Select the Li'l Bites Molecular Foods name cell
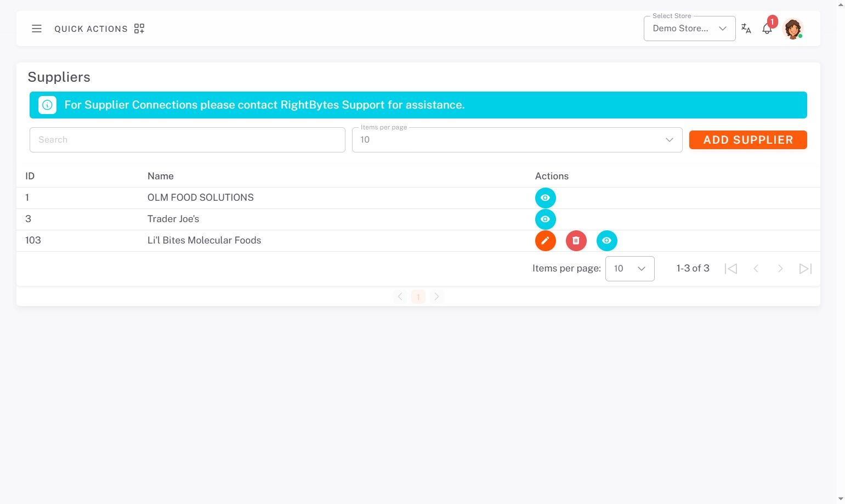This screenshot has height=504, width=845. click(x=204, y=240)
